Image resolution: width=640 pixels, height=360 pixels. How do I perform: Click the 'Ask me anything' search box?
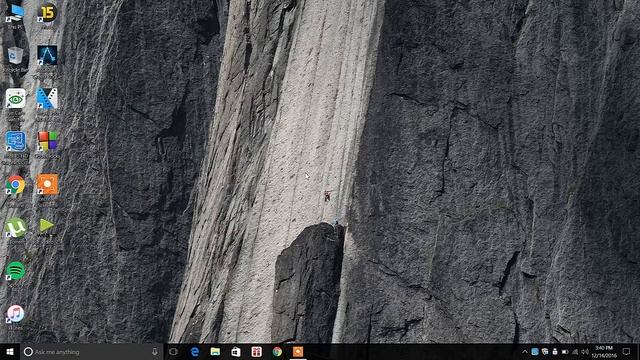click(x=92, y=352)
